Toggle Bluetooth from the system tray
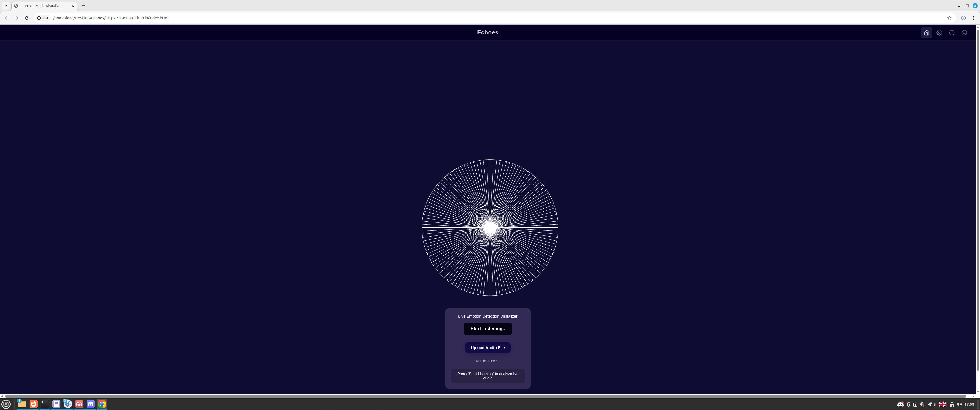 tap(909, 405)
